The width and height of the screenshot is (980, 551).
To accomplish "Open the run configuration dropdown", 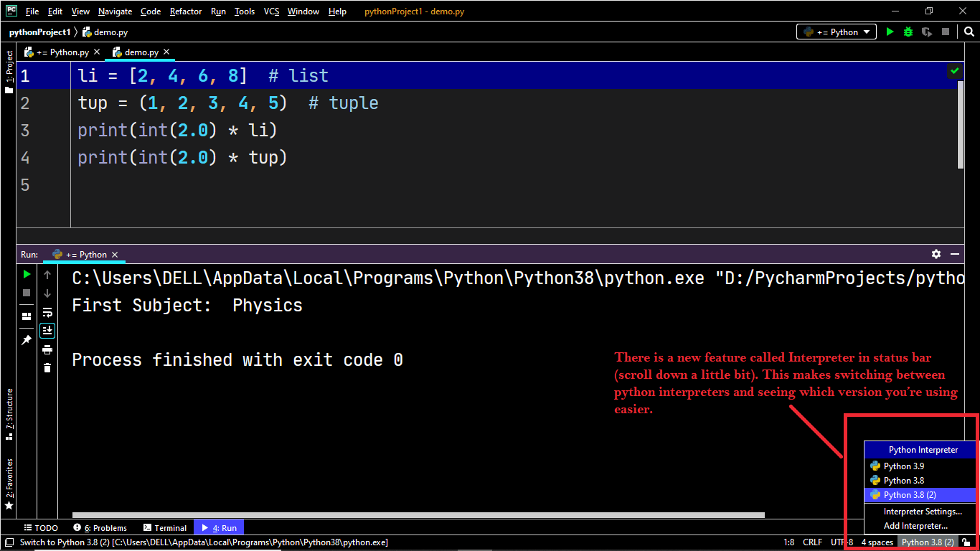I will pos(836,32).
